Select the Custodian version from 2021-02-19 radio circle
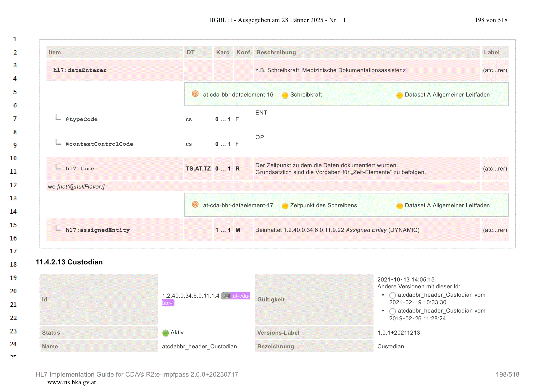Screen dimensions: 555x392 tap(393, 295)
